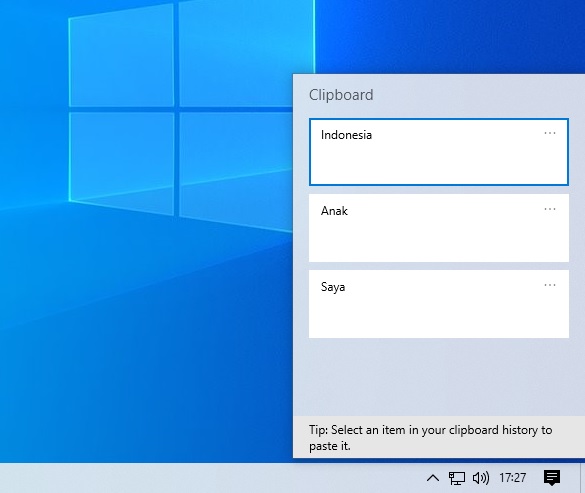Image resolution: width=585 pixels, height=493 pixels.
Task: Click the Show desktop strip at the taskbar's end
Action: [x=582, y=478]
